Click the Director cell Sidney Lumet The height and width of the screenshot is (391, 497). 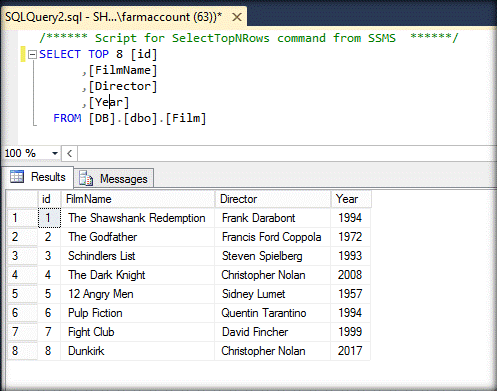(x=273, y=294)
